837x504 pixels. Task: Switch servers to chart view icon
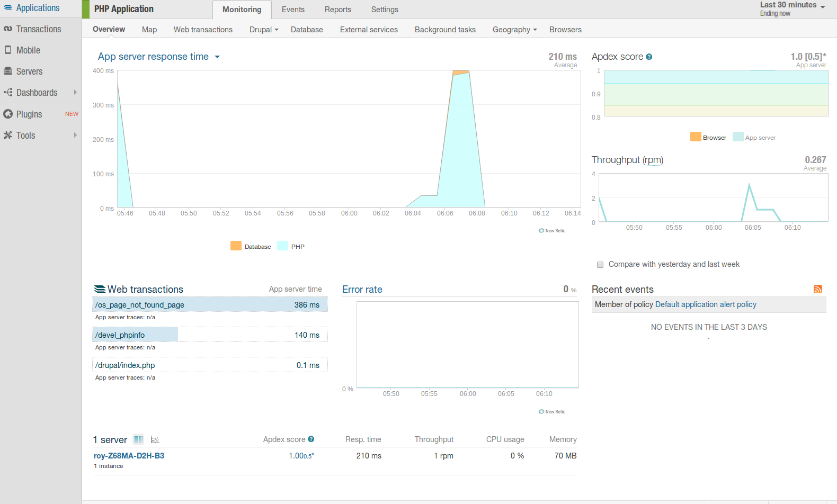click(155, 439)
